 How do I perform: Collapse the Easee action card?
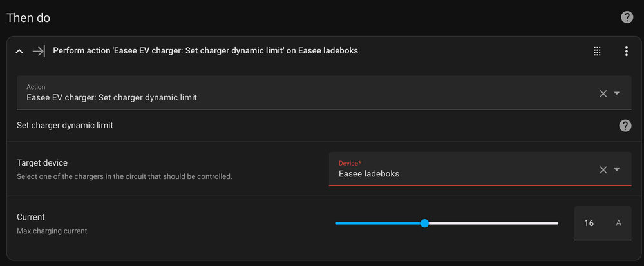[19, 52]
